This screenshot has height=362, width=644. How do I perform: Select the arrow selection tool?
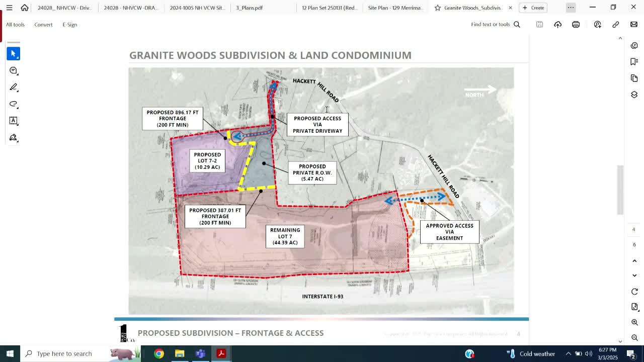(14, 53)
